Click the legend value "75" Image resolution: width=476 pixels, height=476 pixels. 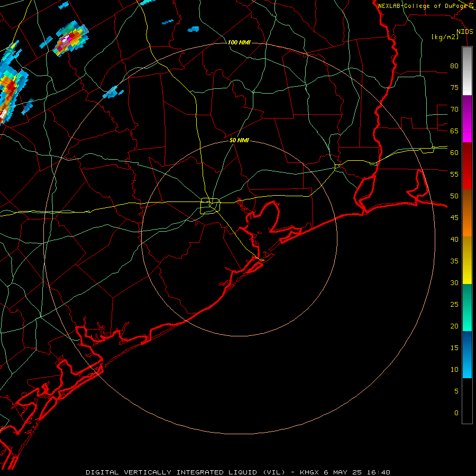coord(454,87)
